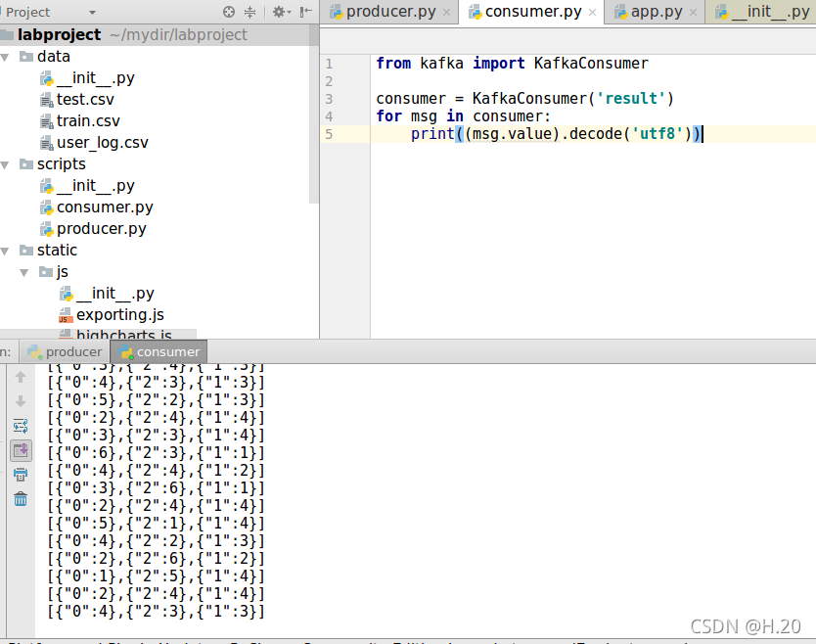Click output line [{"0":6},{"2":3},{"1":1}]
This screenshot has height=644, width=816.
pyautogui.click(x=157, y=453)
